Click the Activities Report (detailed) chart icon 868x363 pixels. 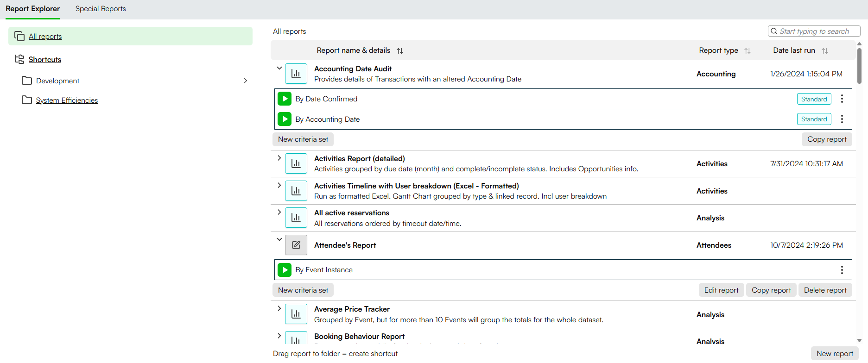[296, 163]
